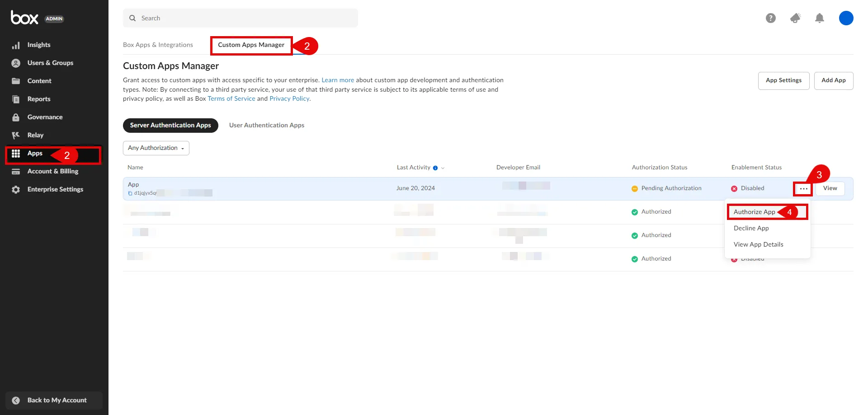Choose Decline App from the context menu

pos(751,228)
